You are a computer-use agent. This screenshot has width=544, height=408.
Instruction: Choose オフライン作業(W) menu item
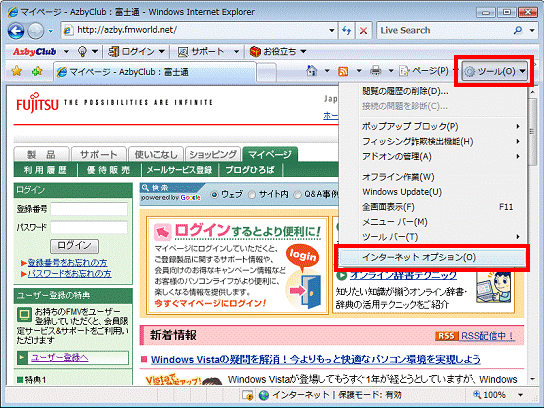432,177
